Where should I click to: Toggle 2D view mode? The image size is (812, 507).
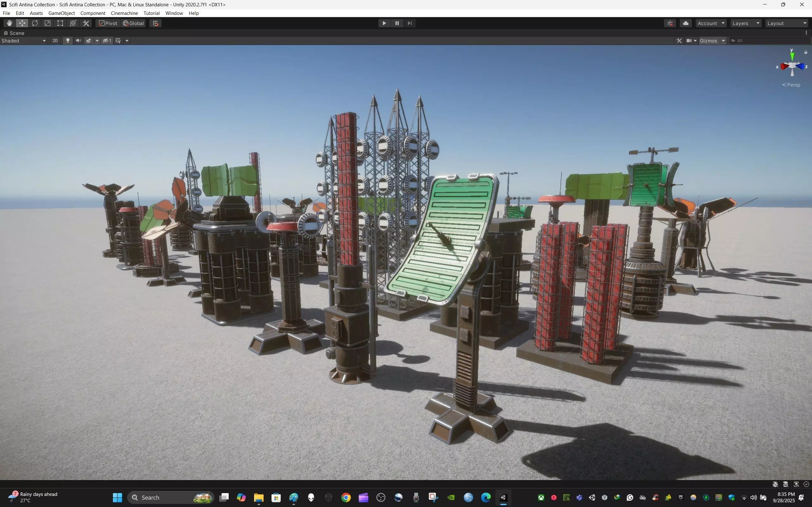(x=55, y=41)
